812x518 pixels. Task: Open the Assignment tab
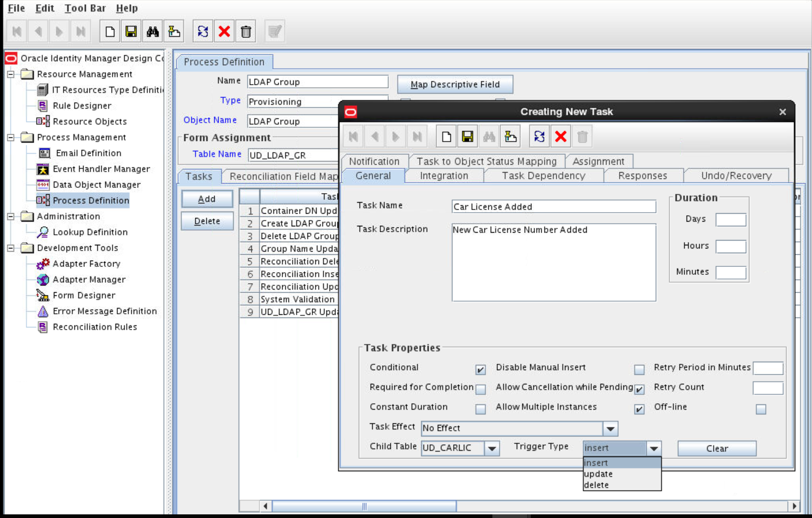tap(598, 162)
